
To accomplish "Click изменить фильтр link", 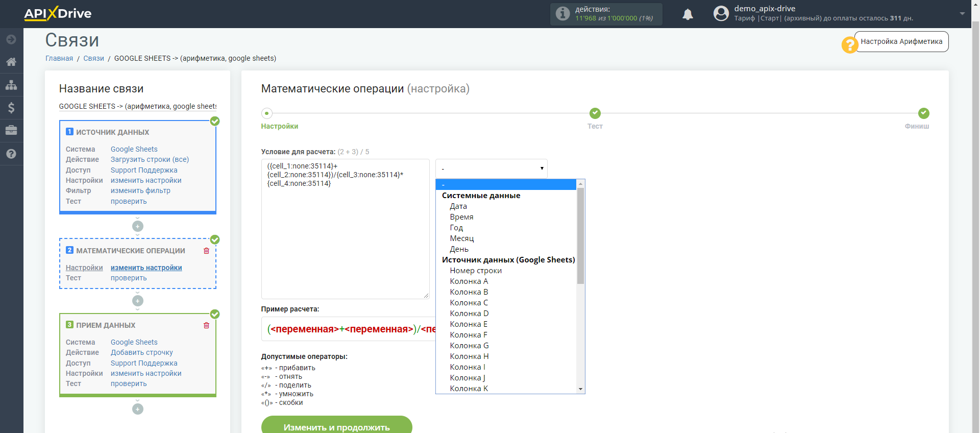I will [140, 190].
